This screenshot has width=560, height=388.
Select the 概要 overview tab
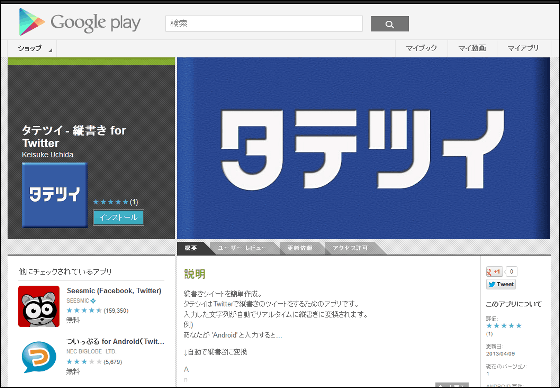click(192, 248)
